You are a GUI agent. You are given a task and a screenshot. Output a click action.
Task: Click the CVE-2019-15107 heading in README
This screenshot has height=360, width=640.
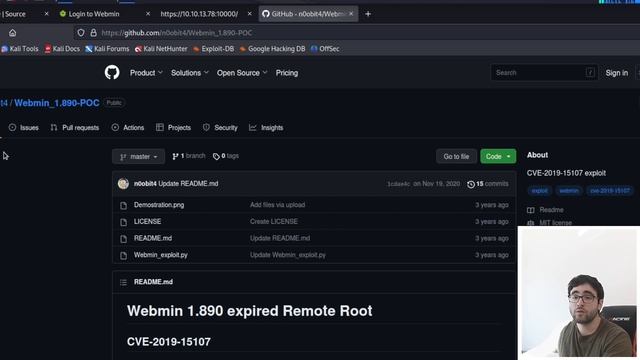tap(169, 342)
